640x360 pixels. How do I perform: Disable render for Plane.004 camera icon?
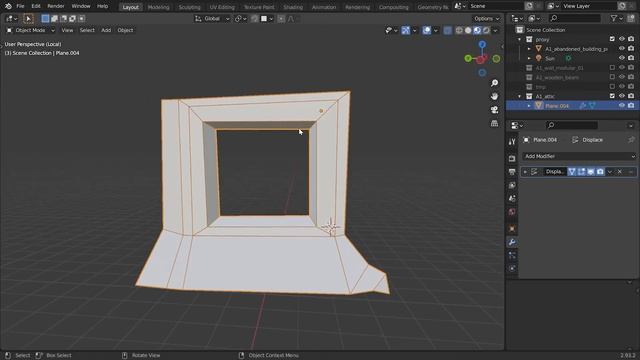(631, 106)
